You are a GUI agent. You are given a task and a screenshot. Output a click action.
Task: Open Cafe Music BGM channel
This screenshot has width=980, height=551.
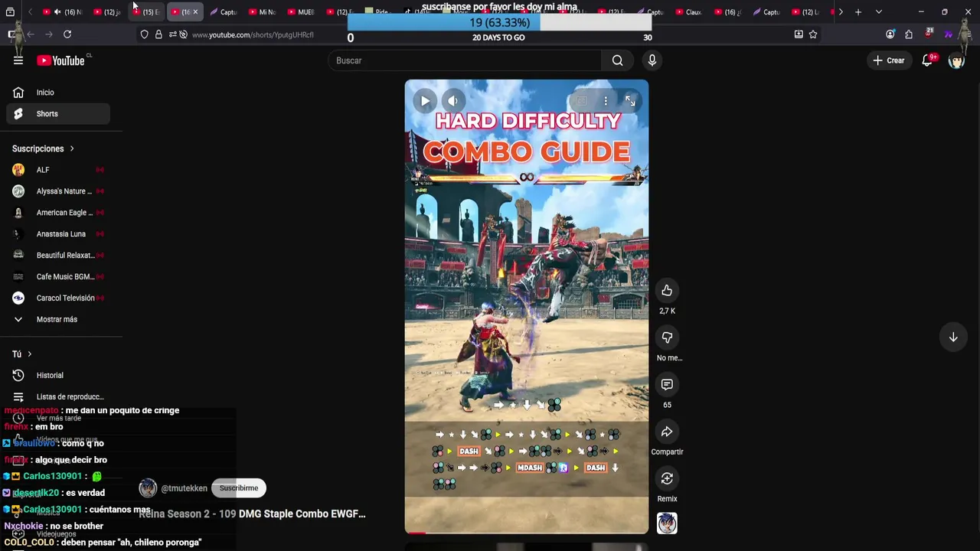click(58, 277)
